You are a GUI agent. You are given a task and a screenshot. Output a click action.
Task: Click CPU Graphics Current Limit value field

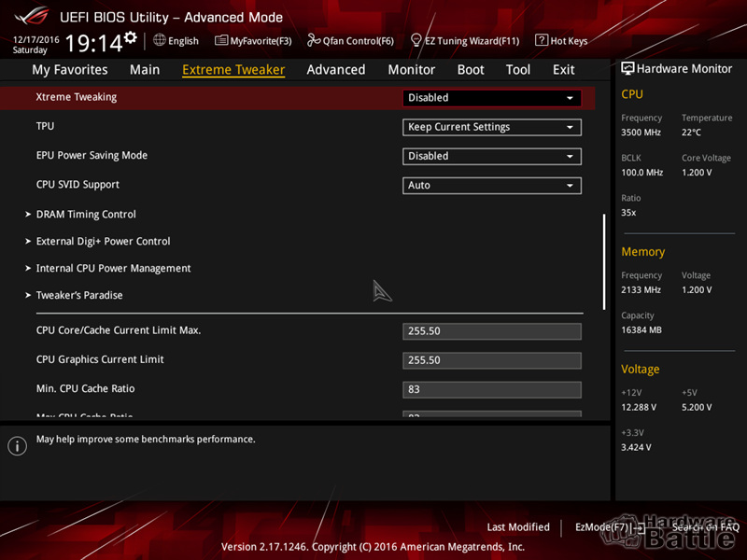tap(492, 360)
